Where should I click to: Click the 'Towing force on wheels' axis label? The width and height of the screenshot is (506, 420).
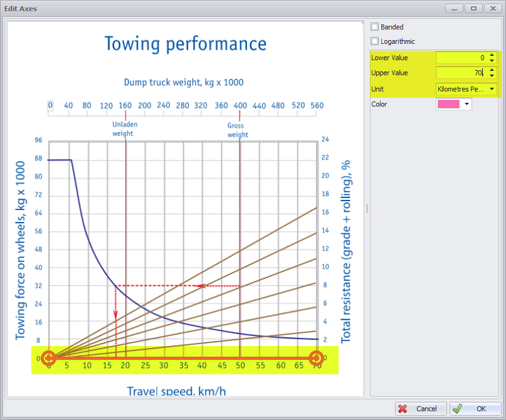(20, 250)
